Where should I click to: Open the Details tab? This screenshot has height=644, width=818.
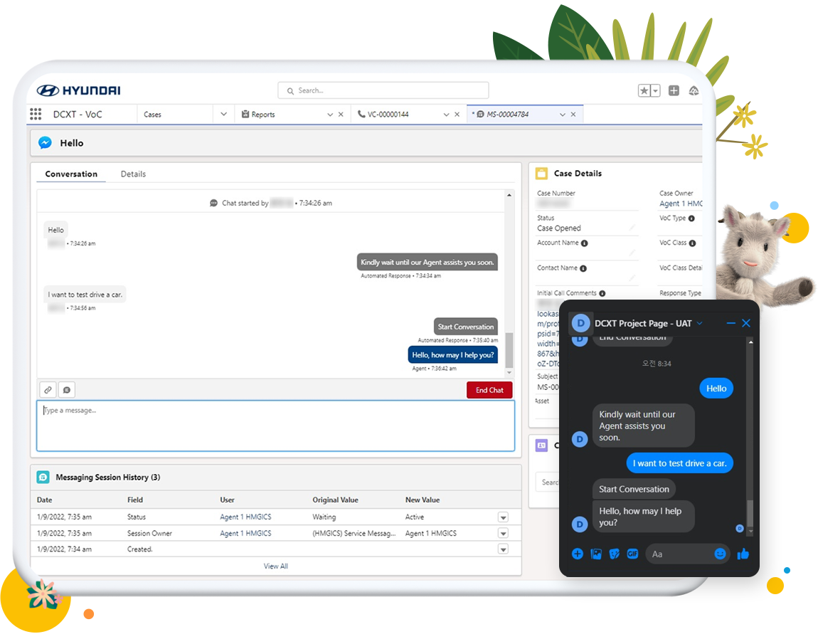click(133, 174)
